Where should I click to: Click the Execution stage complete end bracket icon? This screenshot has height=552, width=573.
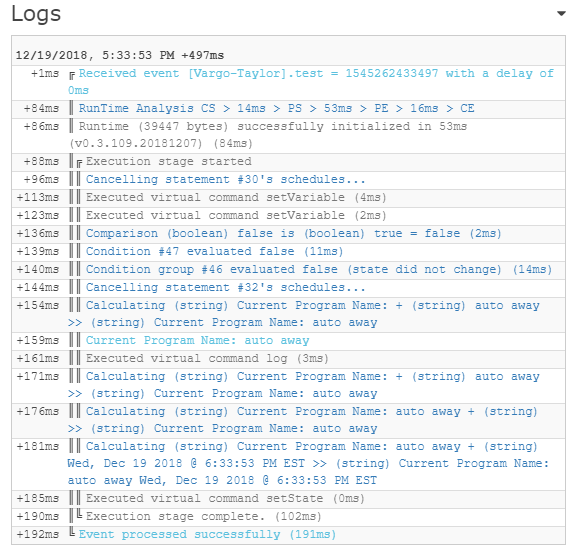click(x=79, y=514)
